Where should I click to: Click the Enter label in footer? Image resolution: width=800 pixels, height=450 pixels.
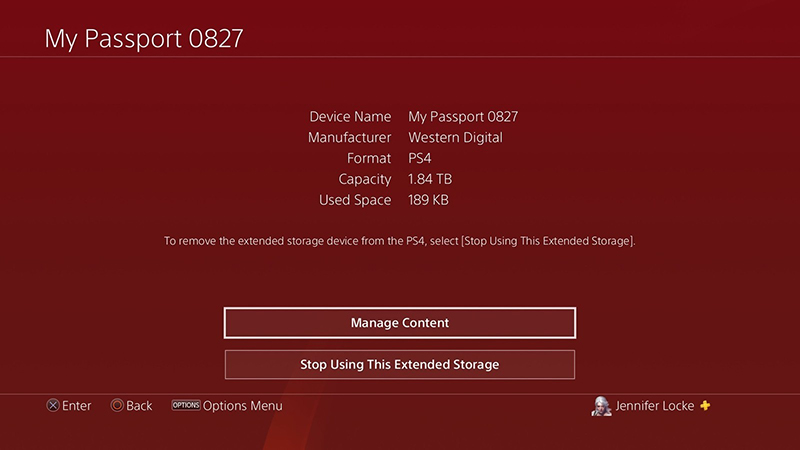[x=77, y=406]
